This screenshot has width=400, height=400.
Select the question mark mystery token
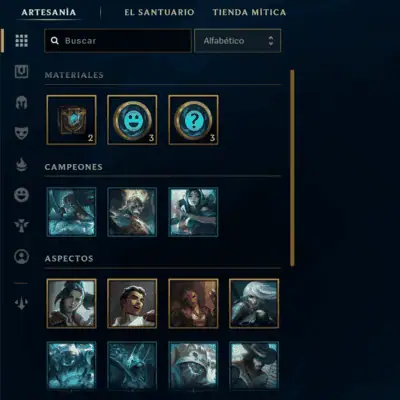coord(193,120)
